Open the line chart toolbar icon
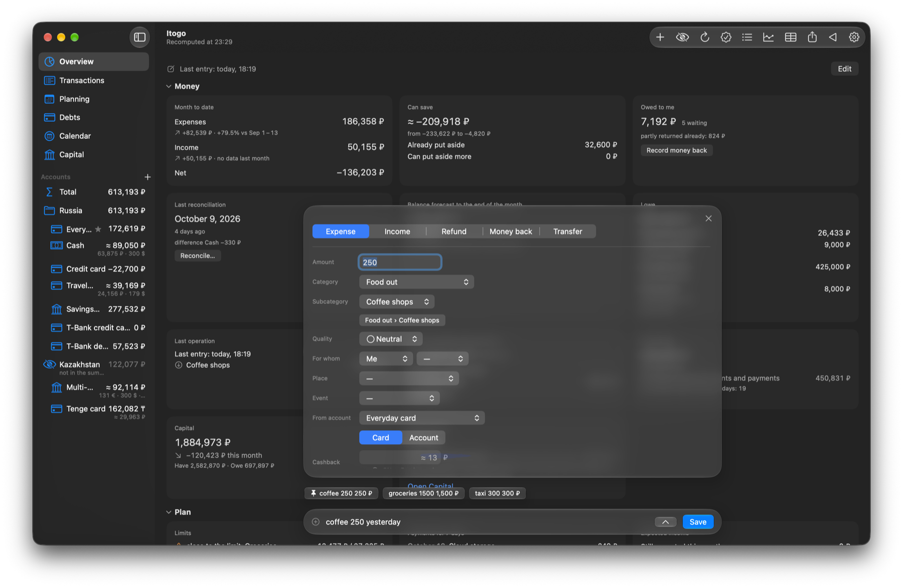Image resolution: width=903 pixels, height=588 pixels. click(769, 37)
